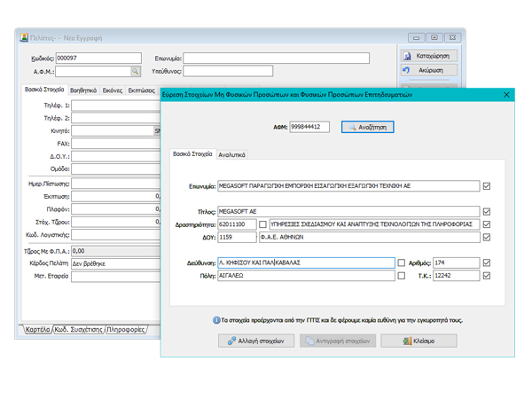Click the Επωνυμία field in dialog
Image resolution: width=532 pixels, height=408 pixels.
pyautogui.click(x=348, y=186)
